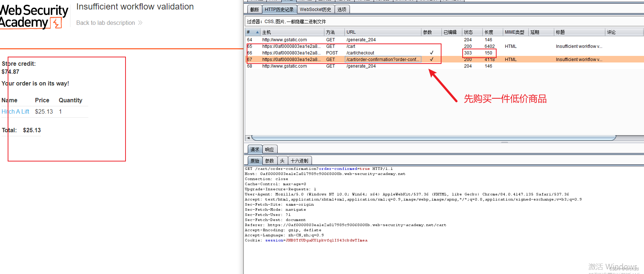
Task: Click the Total $25.13 value
Action: pyautogui.click(x=32, y=130)
